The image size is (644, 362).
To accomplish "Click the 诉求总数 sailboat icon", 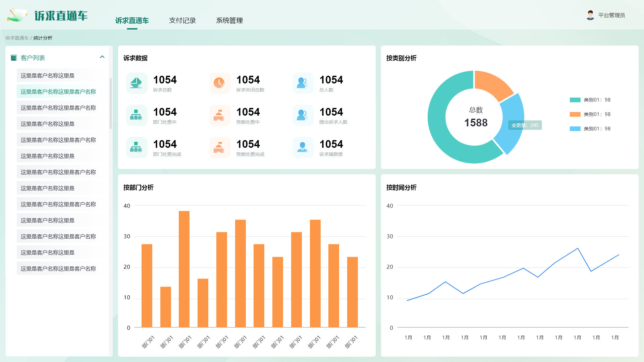I will (x=137, y=83).
